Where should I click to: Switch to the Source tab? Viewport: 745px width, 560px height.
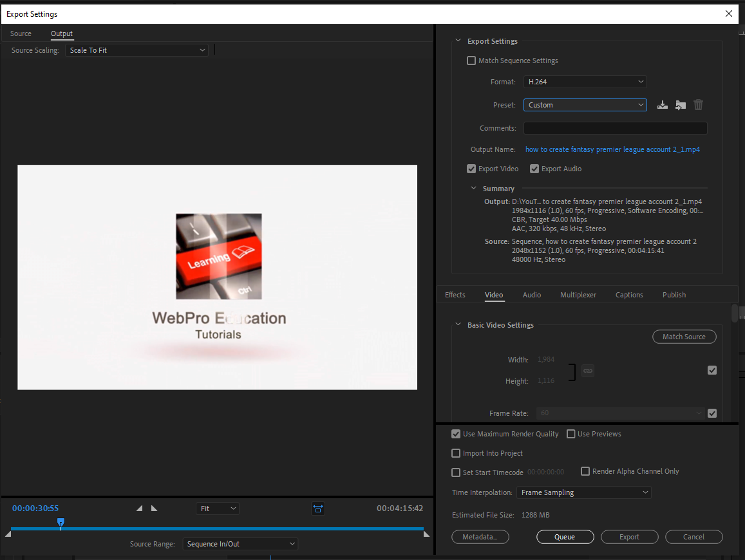21,33
